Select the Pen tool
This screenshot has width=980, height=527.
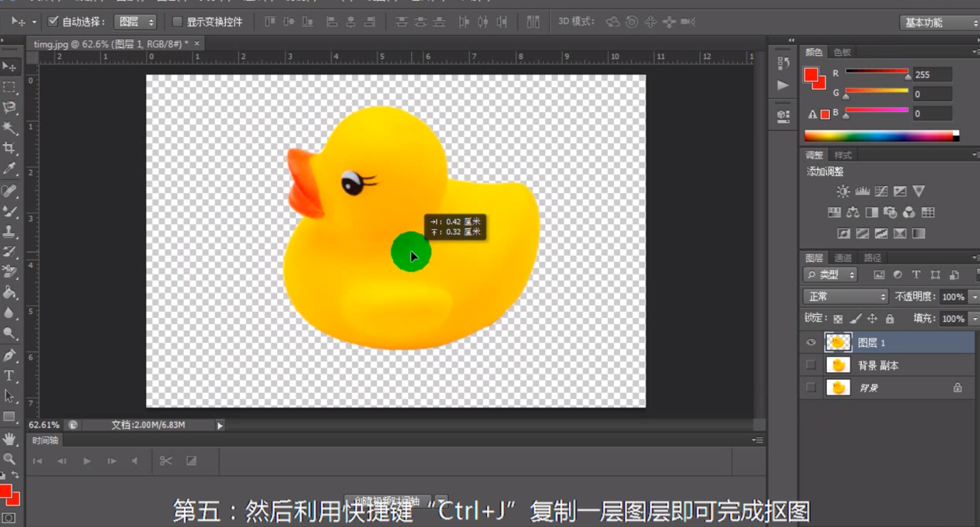click(x=9, y=355)
